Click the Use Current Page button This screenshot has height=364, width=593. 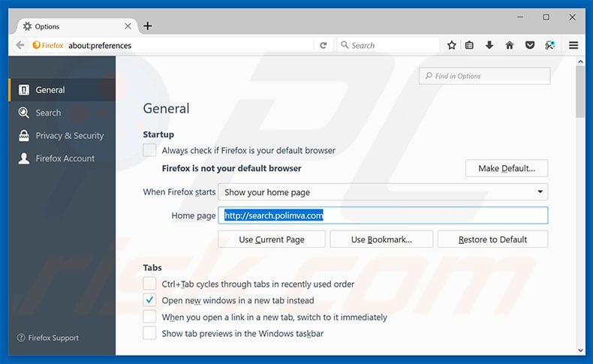(272, 239)
